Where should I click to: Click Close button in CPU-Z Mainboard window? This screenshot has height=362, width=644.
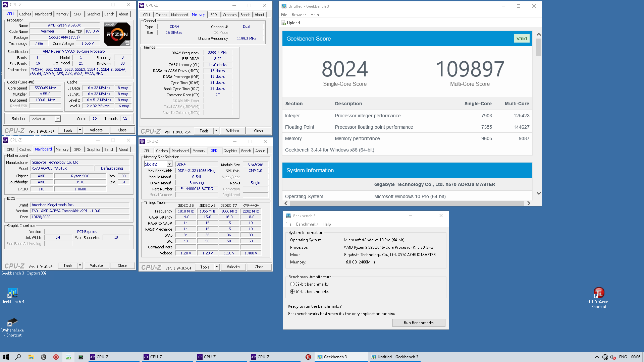(x=122, y=265)
